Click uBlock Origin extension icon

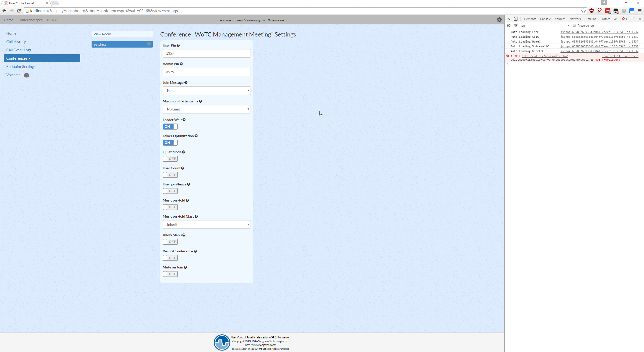[x=591, y=11]
